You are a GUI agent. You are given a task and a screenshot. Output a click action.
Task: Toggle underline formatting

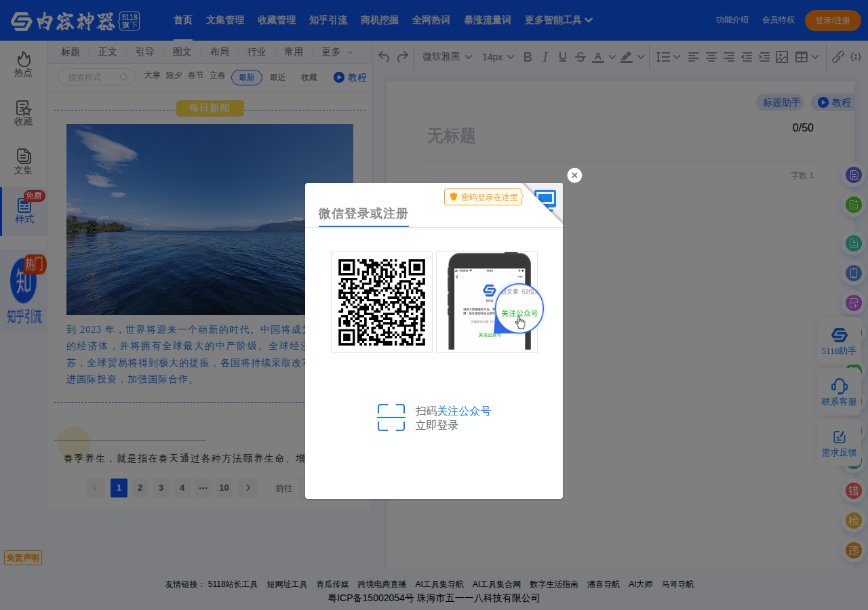pos(562,57)
